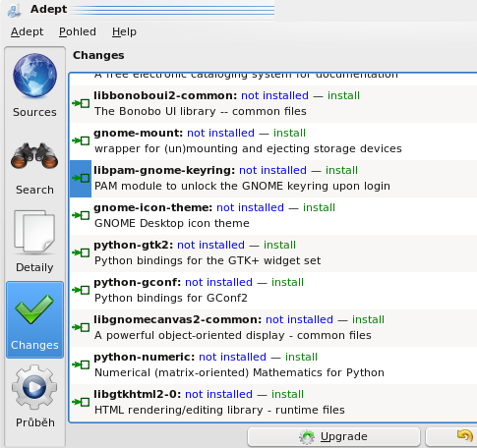Select the gnome-icon-theme package name
Screen dimensions: 477x448
153,207
